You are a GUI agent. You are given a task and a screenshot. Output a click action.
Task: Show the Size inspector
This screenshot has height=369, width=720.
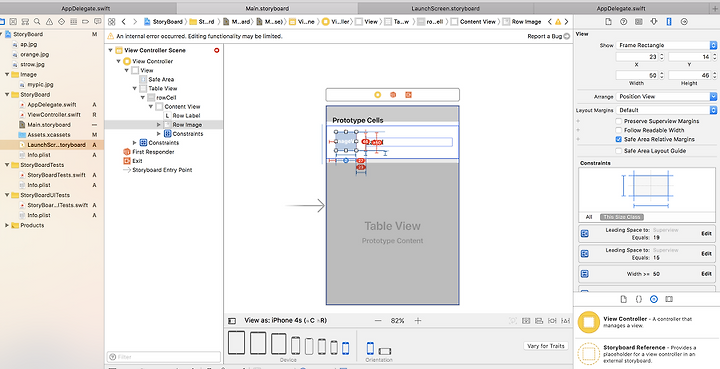point(669,22)
